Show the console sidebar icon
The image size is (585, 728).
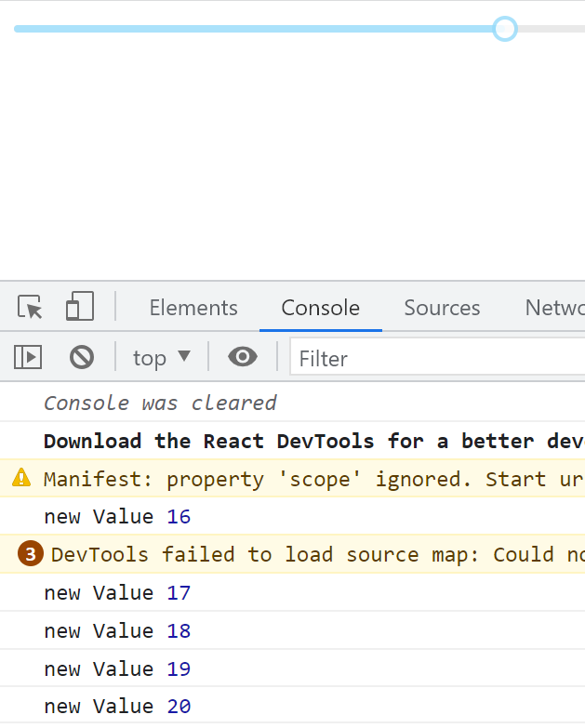(28, 357)
